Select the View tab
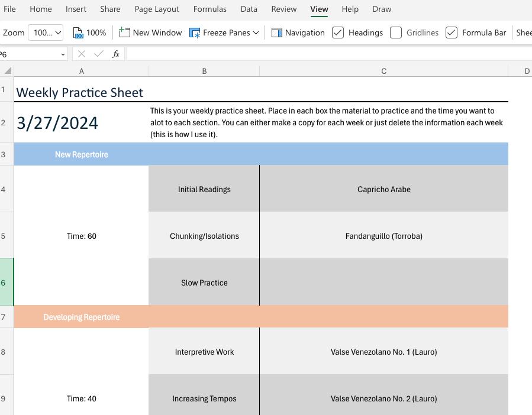This screenshot has height=415, width=532. 320,9
